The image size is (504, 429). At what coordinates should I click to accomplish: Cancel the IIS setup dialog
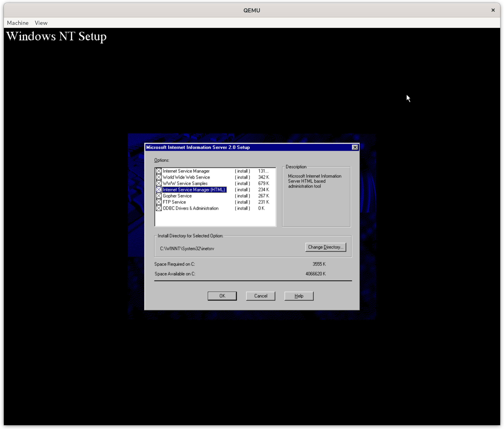point(261,296)
